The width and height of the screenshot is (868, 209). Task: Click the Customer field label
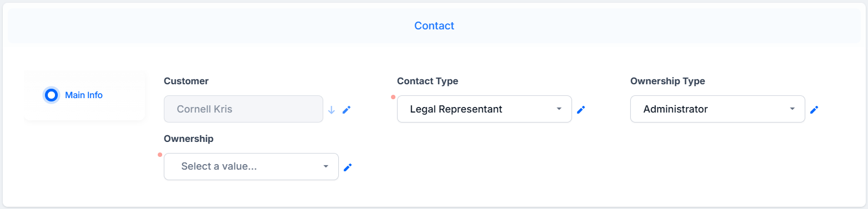186,81
